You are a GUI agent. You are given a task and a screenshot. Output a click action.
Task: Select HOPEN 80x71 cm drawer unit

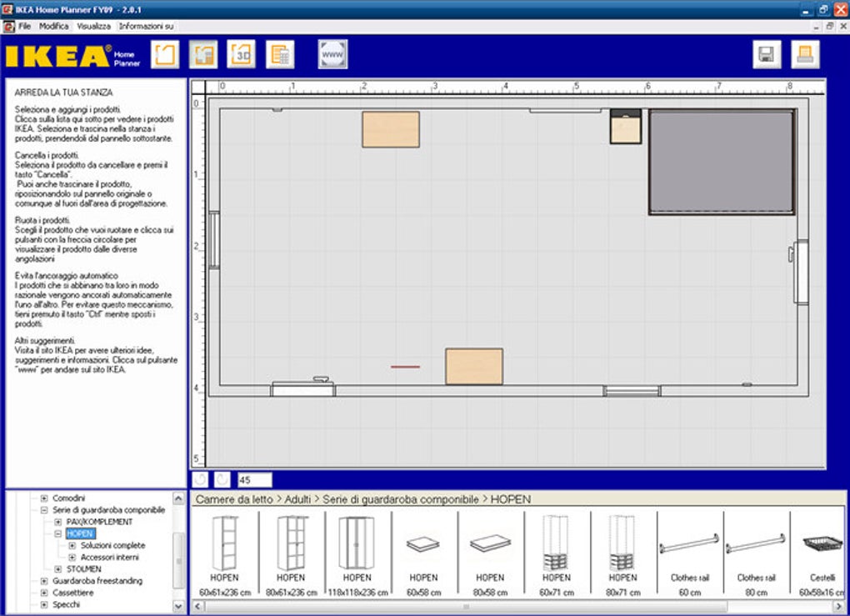coord(622,555)
